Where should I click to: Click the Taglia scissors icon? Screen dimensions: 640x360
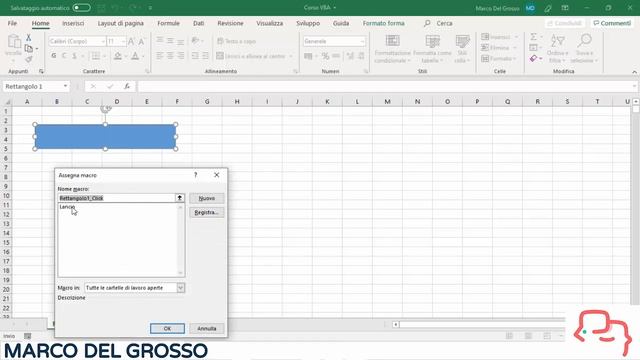tap(29, 38)
